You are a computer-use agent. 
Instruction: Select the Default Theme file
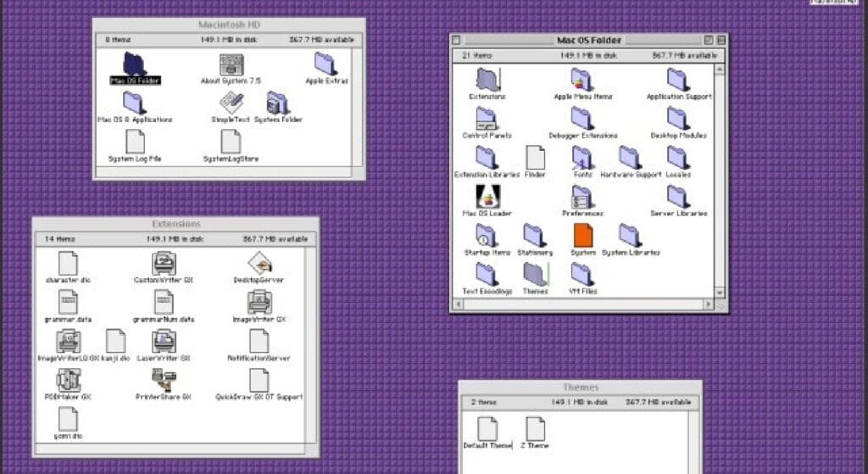[x=487, y=429]
